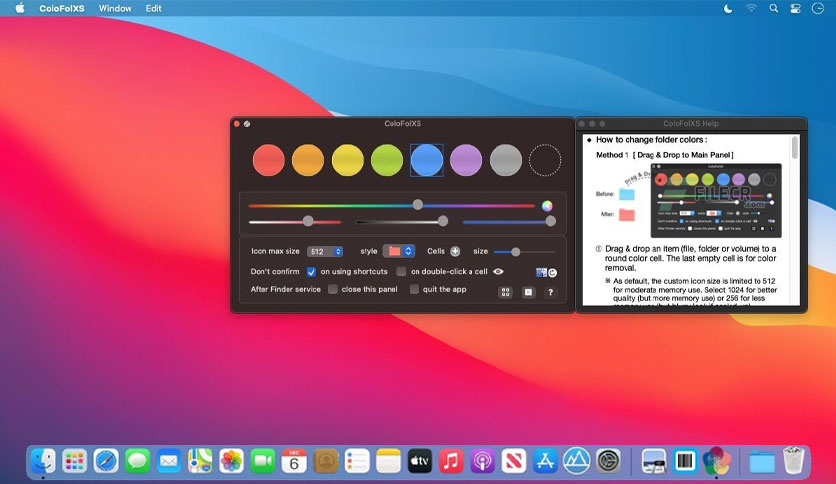Select the yellow color cell
This screenshot has height=484, width=836.
348,160
